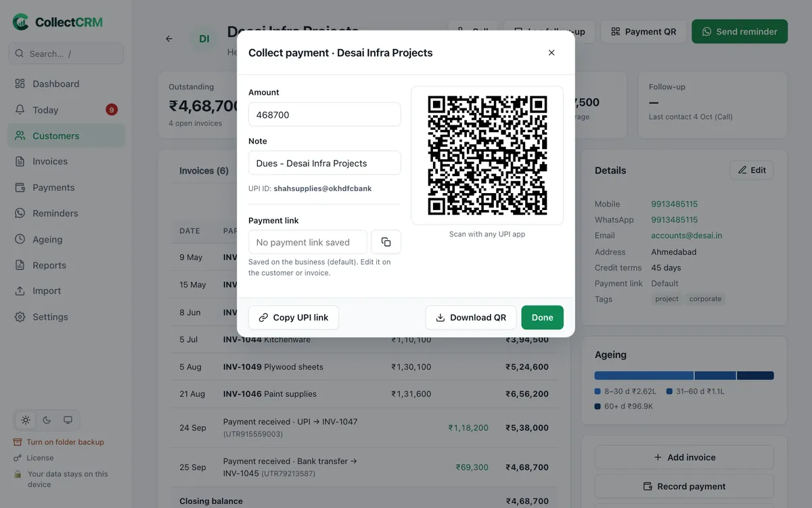Viewport: 812px width, 508px height.
Task: Click the WhatsApp number 9913485115
Action: tap(674, 219)
